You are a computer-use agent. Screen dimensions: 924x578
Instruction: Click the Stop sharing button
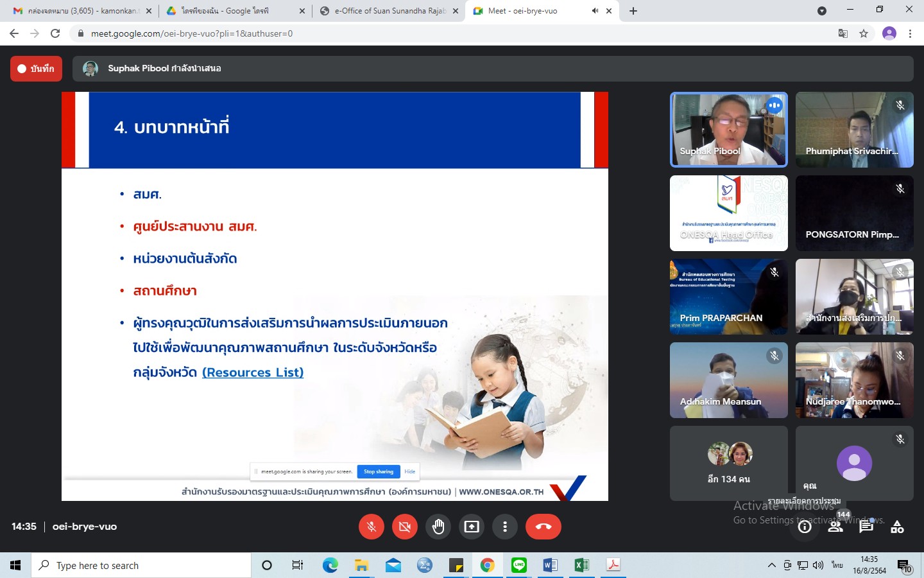[379, 471]
